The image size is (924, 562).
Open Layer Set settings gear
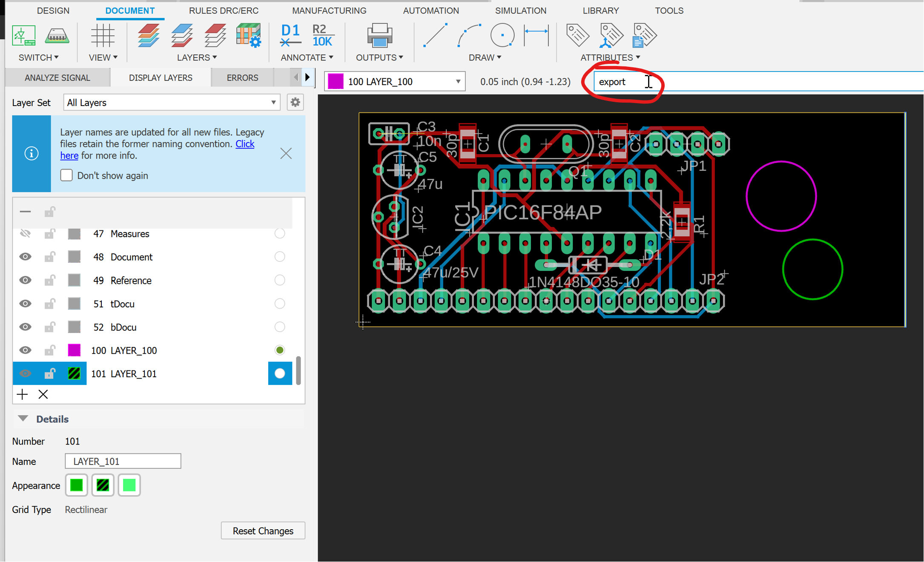295,103
